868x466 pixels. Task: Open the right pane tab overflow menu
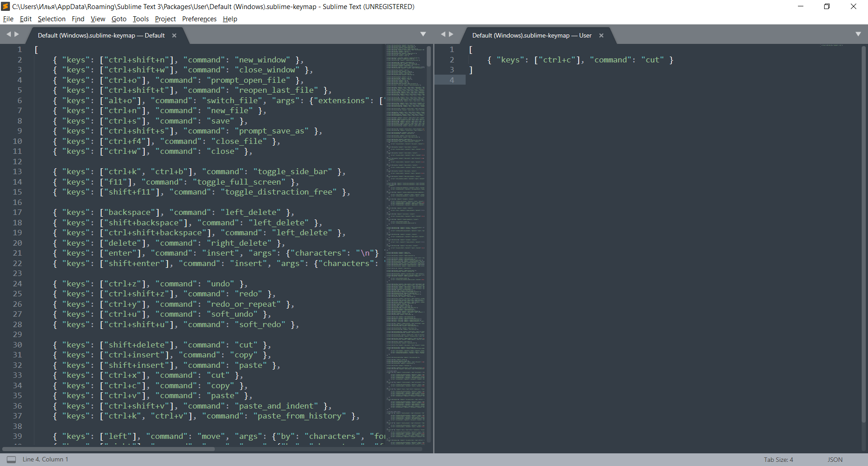click(858, 33)
